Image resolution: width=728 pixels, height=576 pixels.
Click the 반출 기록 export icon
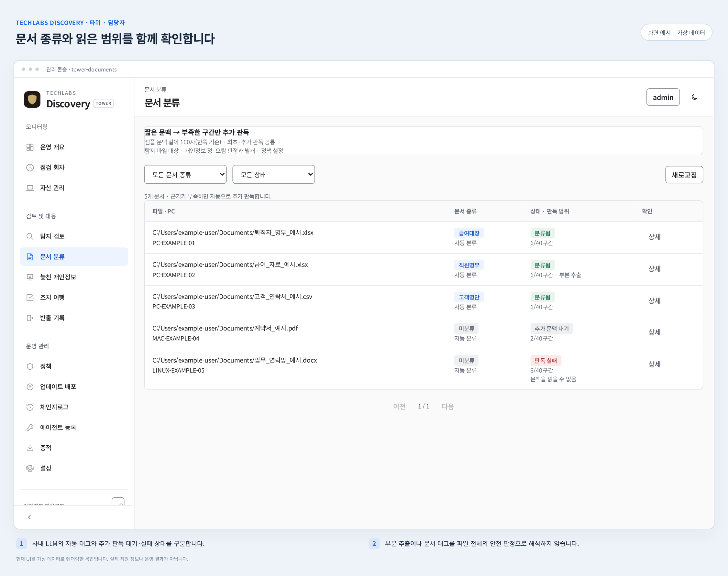click(30, 318)
